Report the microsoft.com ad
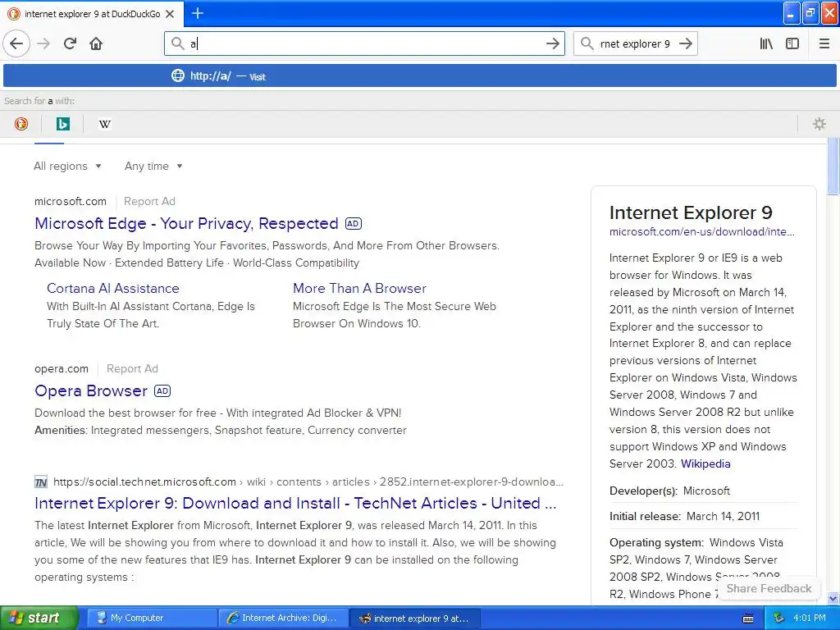Screen dimensions: 840x630 (149, 202)
